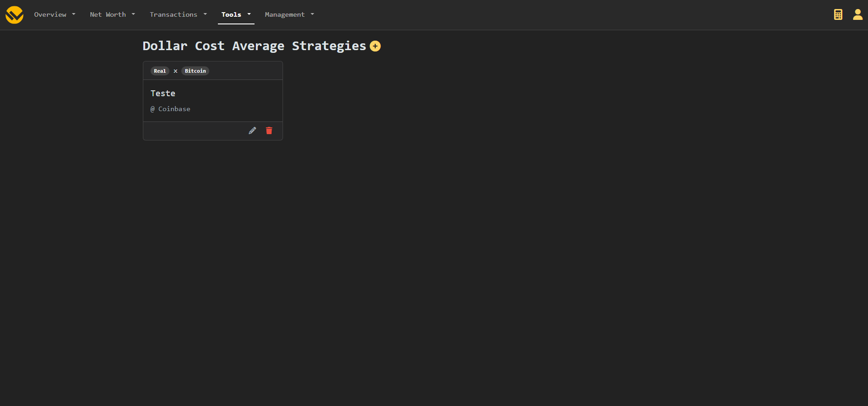Open the Management menu
This screenshot has height=406, width=868.
pyautogui.click(x=285, y=14)
